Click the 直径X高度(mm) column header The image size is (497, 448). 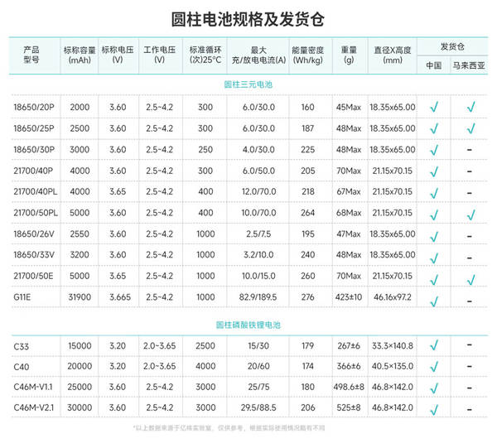pos(393,55)
